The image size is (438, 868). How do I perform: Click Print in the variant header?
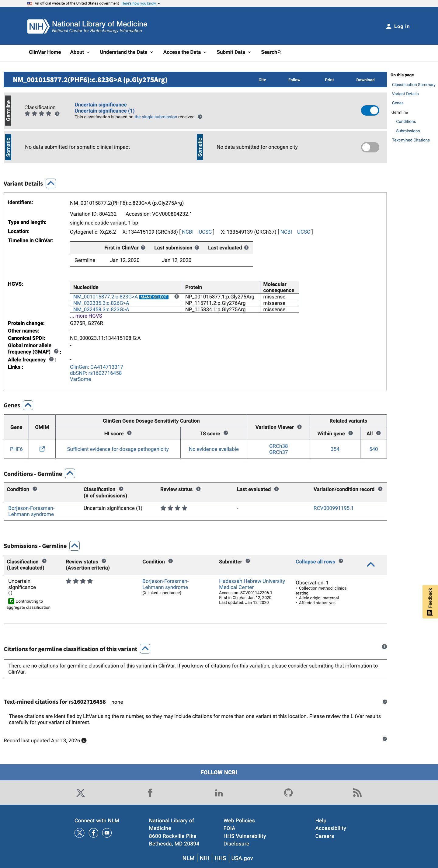coord(329,80)
